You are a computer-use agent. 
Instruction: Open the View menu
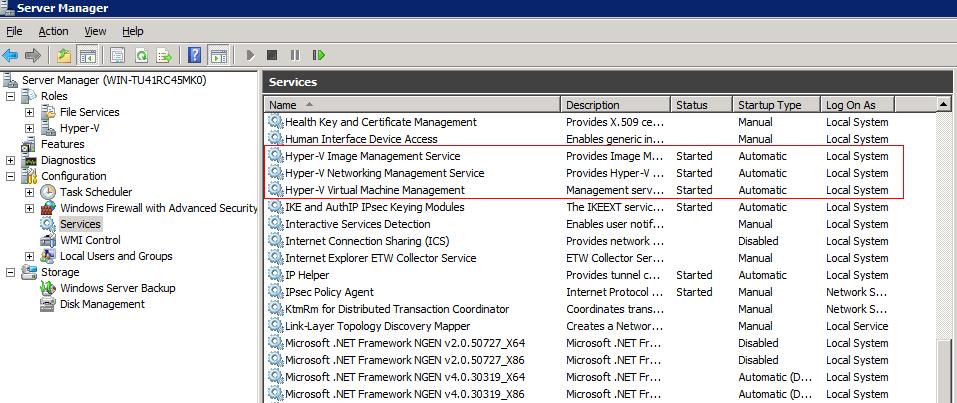95,32
